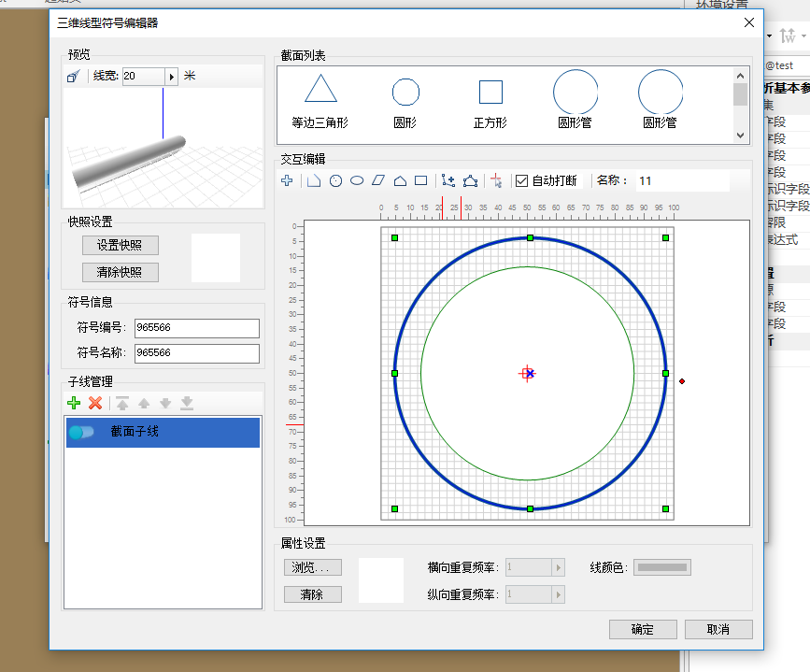Uncheck the 自动打断 checkbox

coord(519,180)
